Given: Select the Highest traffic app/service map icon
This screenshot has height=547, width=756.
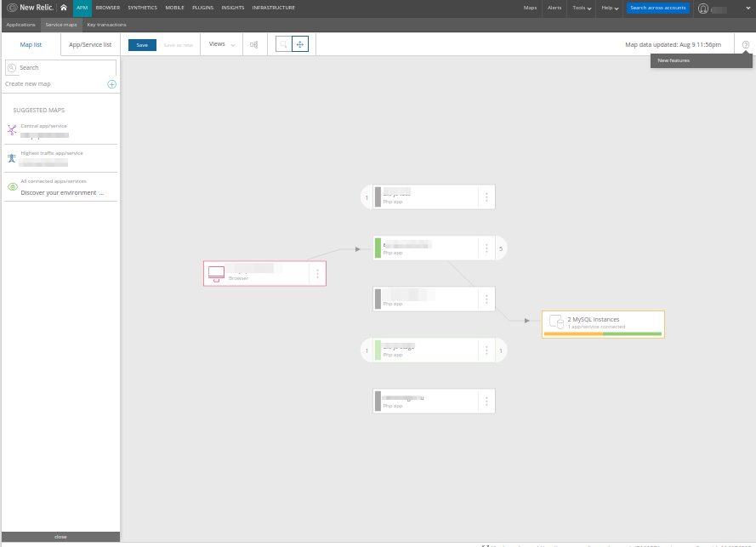Looking at the screenshot, I should coord(12,158).
